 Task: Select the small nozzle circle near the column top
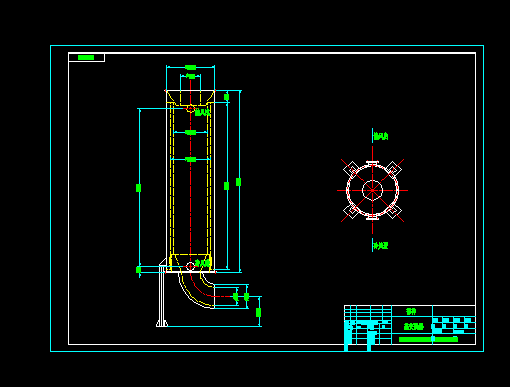pyautogui.click(x=190, y=109)
